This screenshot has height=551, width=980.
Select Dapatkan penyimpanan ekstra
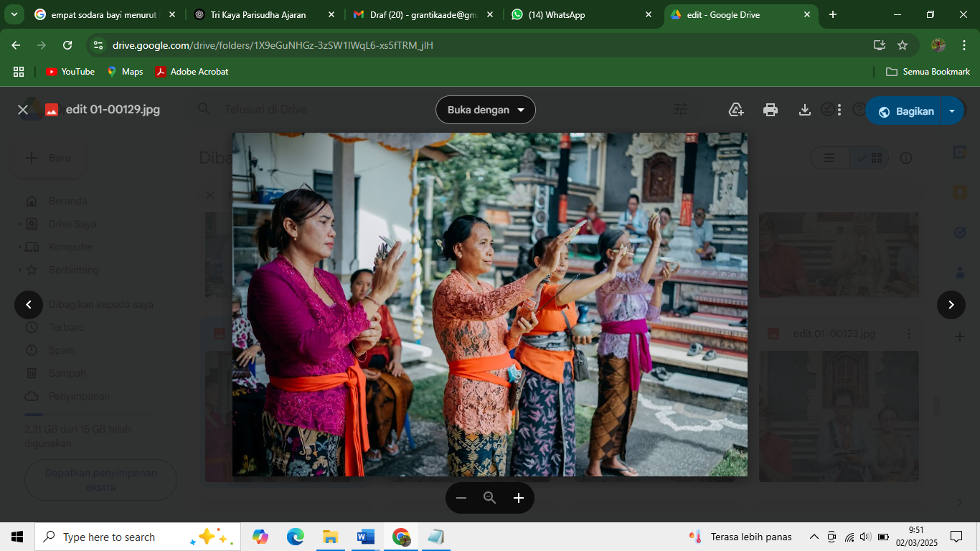(x=100, y=479)
